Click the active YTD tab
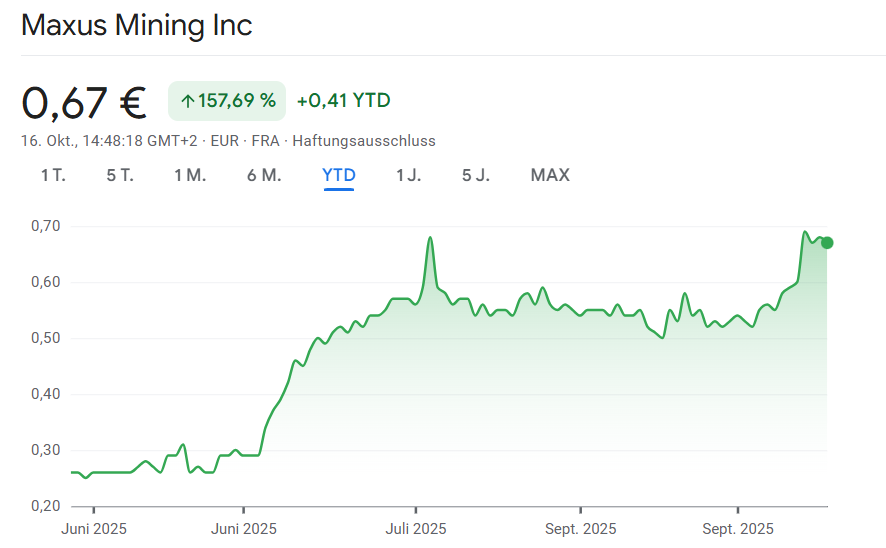This screenshot has width=886, height=548. (339, 175)
